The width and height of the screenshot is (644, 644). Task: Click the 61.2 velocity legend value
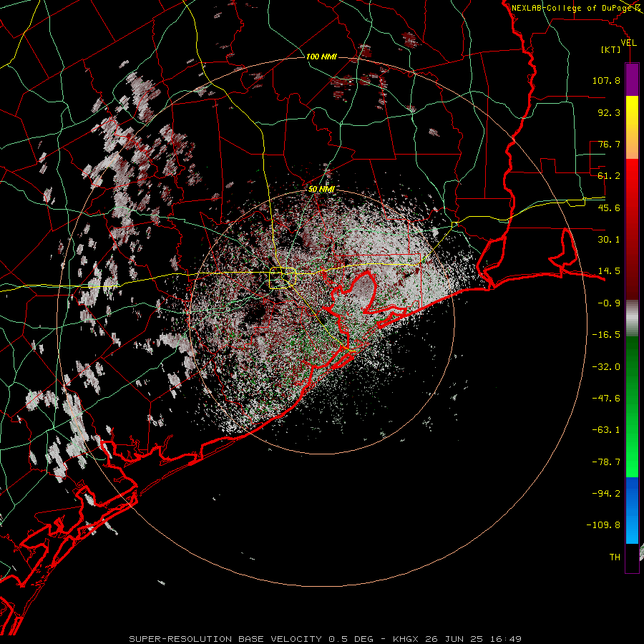pyautogui.click(x=609, y=176)
